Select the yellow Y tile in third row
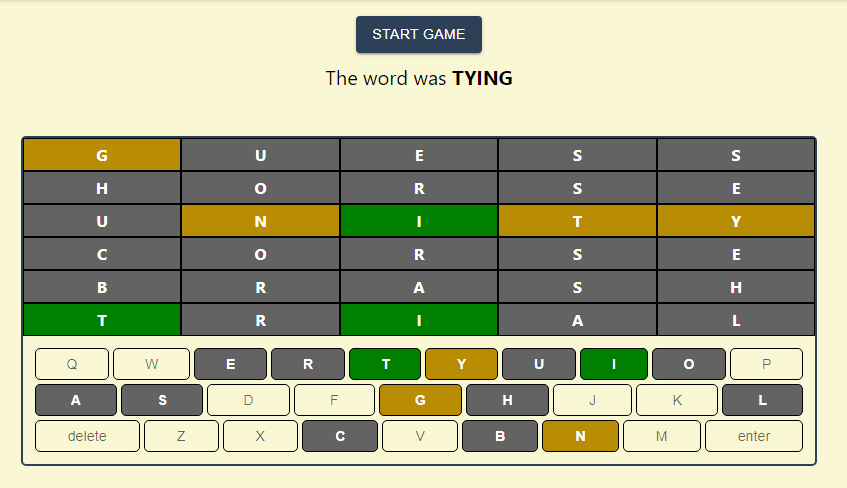Viewport: 847px width, 488px height. click(736, 221)
